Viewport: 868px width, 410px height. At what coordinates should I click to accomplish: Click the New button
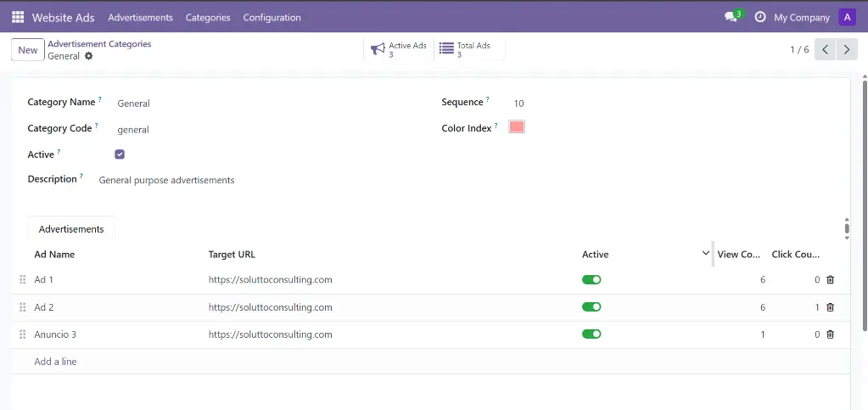point(28,50)
